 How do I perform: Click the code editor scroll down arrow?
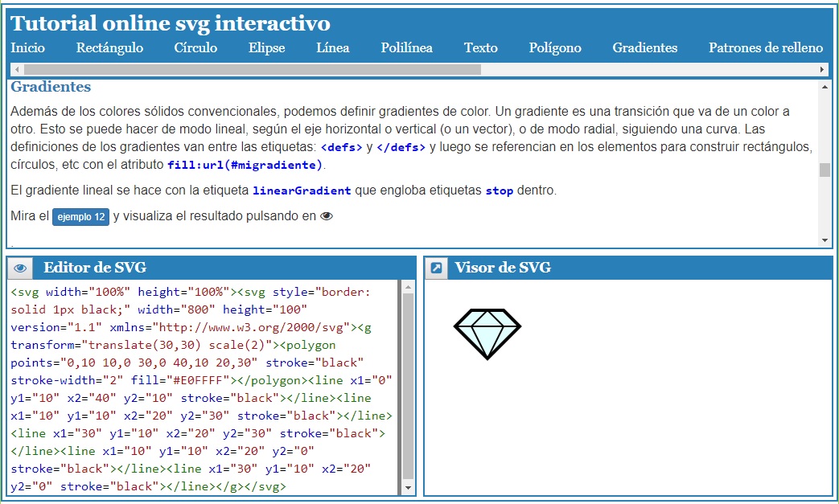[408, 487]
